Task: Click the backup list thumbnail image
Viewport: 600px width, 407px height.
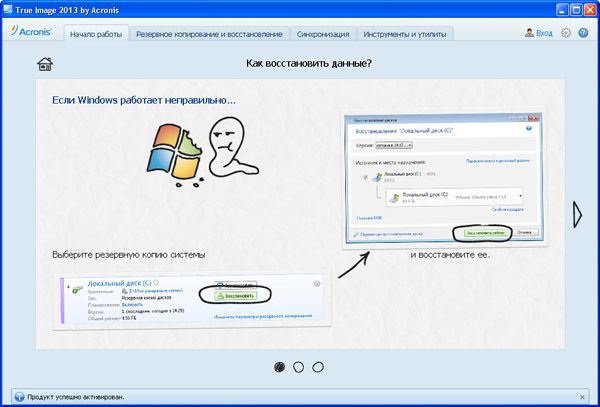Action: pos(192,300)
